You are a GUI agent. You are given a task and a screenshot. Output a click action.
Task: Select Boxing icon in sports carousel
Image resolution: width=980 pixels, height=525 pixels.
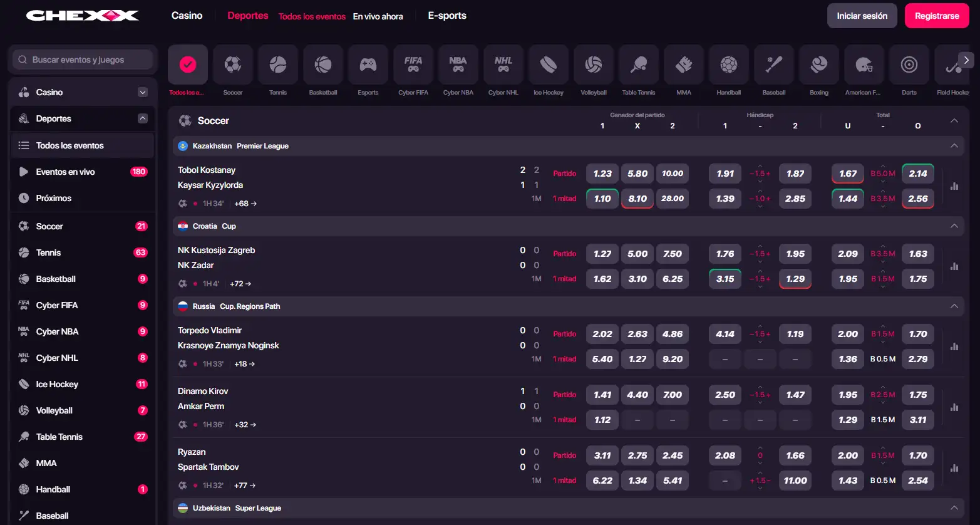point(819,65)
